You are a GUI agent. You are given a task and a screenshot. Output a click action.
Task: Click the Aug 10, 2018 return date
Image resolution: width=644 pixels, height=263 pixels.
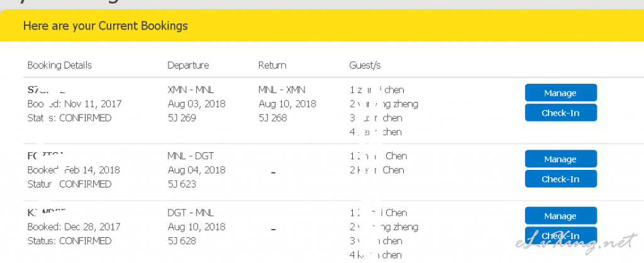(287, 104)
